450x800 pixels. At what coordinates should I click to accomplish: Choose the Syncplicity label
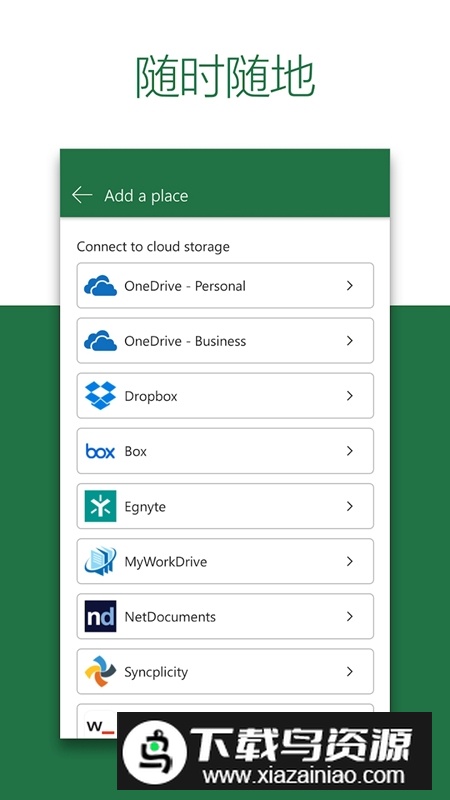pos(156,672)
